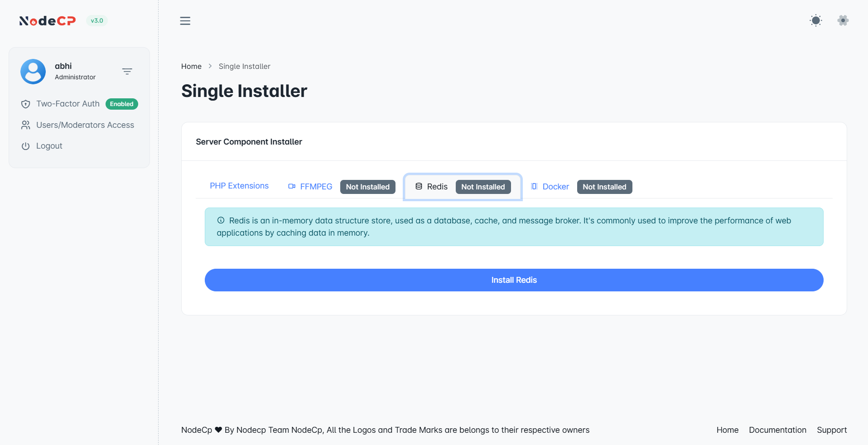The height and width of the screenshot is (445, 868).
Task: Click the Two-Factor Enabled badge
Action: tap(121, 104)
